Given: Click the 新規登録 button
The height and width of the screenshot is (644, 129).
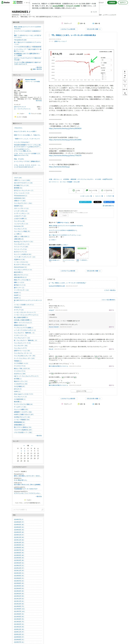Looking at the screenshot, I should tap(112, 2).
